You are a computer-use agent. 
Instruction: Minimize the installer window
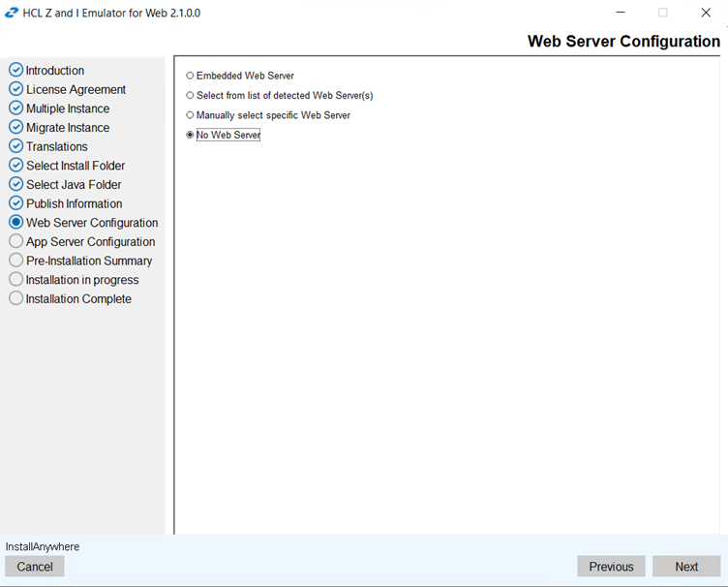click(621, 13)
